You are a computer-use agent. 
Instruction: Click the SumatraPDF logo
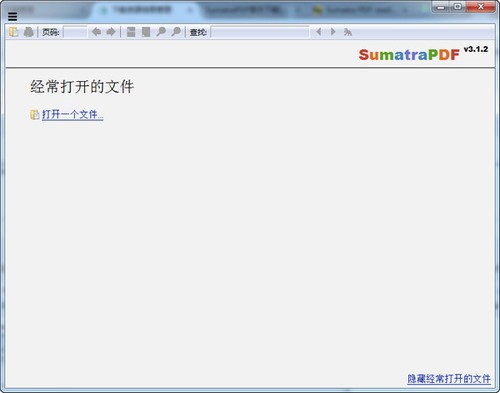coord(409,55)
